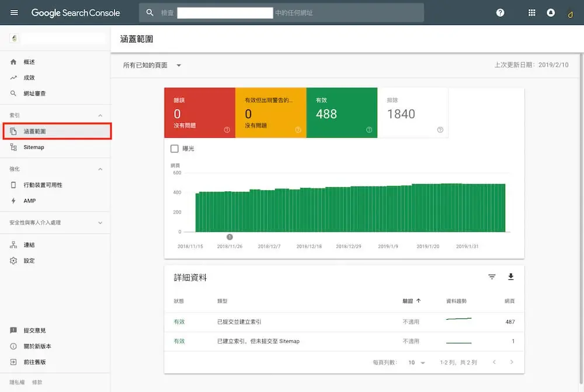Viewport: 584px width, 392px height.
Task: Click the search magnifier icon in top bar
Action: pyautogui.click(x=150, y=13)
